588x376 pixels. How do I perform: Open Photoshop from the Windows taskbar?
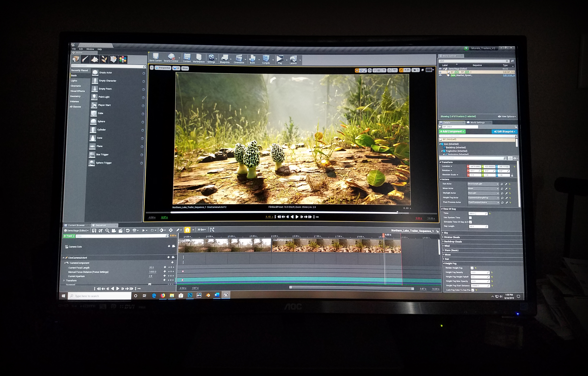tap(190, 295)
